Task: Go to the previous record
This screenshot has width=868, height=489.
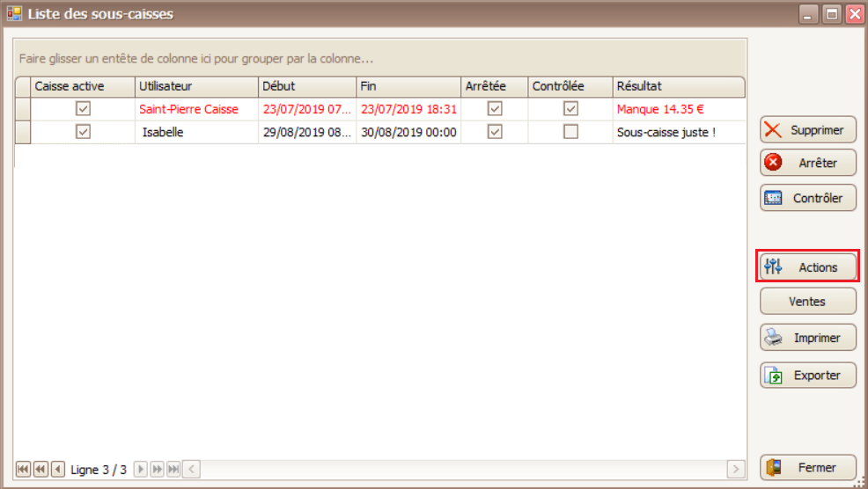Action: coord(57,469)
